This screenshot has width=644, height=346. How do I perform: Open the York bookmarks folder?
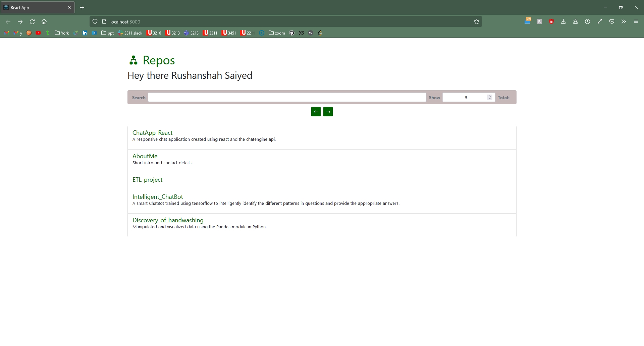point(61,33)
